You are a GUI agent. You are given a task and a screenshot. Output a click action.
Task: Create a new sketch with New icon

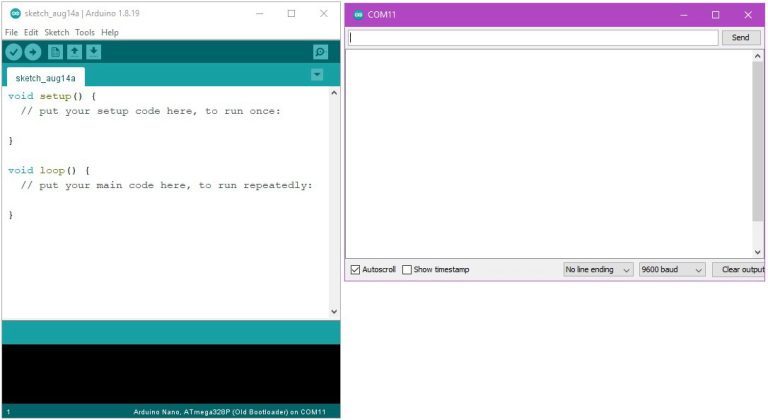click(56, 52)
